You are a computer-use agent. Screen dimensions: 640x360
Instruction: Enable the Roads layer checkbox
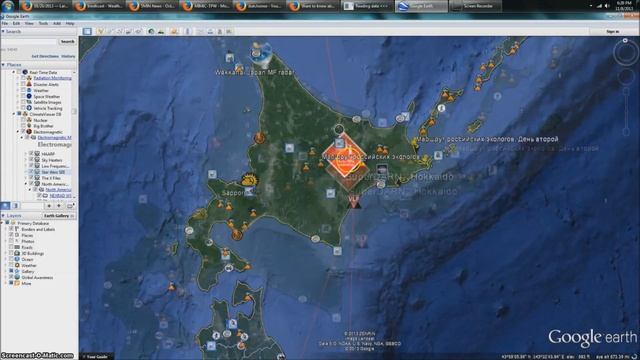tap(11, 247)
